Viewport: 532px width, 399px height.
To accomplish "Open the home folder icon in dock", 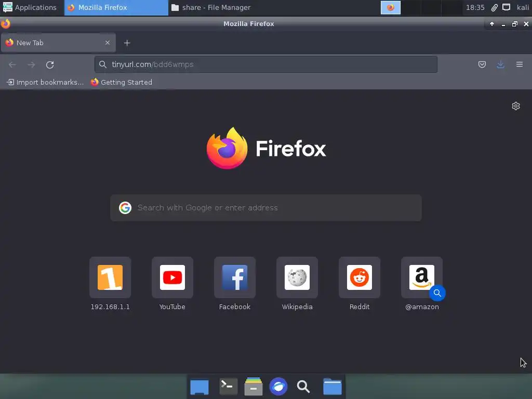I will point(332,387).
